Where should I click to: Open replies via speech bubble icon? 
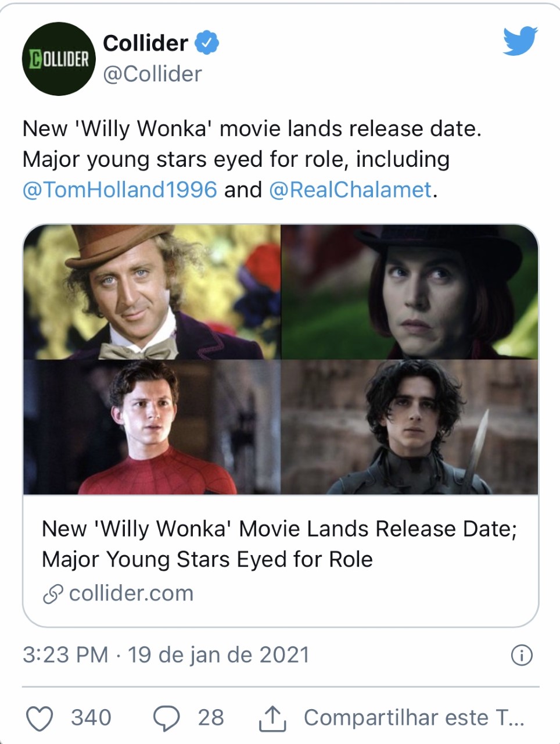coord(166,718)
